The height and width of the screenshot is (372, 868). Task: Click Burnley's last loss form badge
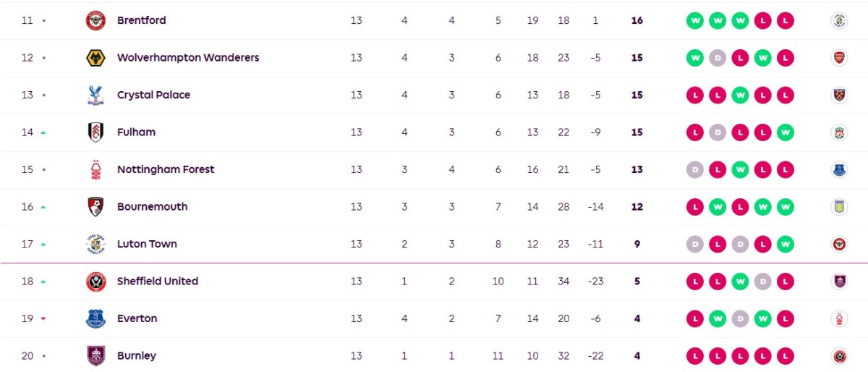point(786,356)
